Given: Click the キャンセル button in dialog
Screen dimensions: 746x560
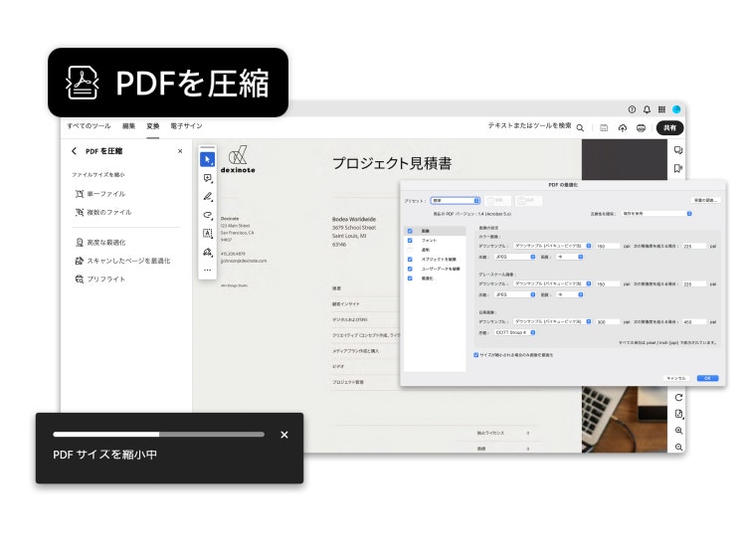Looking at the screenshot, I should pyautogui.click(x=676, y=378).
